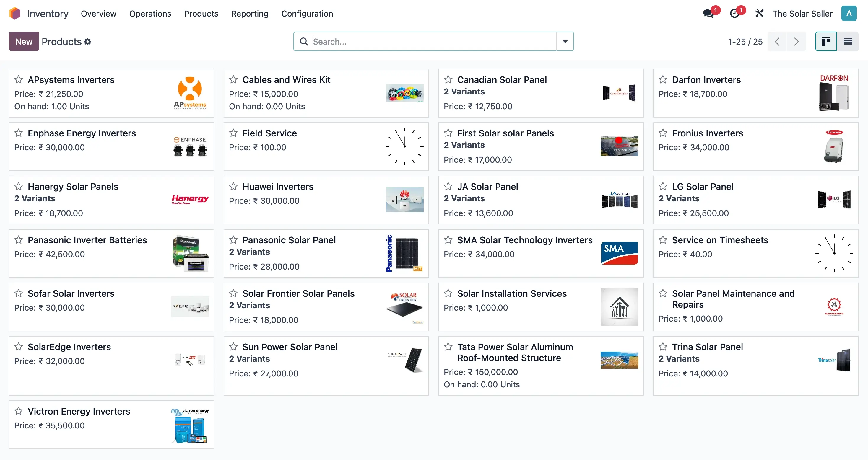This screenshot has width=868, height=460.
Task: Open the Configuration menu
Action: [307, 14]
